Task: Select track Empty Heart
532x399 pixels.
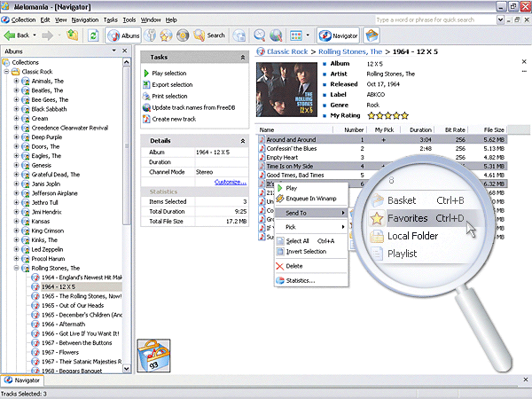Action: pyautogui.click(x=282, y=158)
